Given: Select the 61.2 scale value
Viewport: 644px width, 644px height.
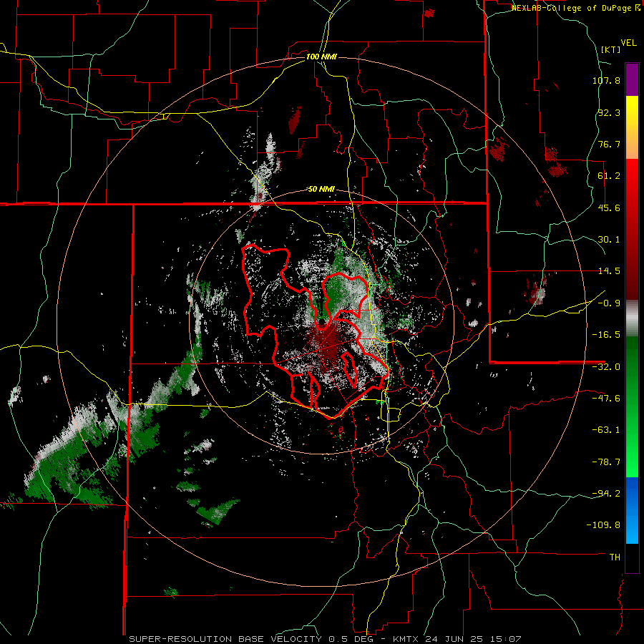Looking at the screenshot, I should coord(609,176).
